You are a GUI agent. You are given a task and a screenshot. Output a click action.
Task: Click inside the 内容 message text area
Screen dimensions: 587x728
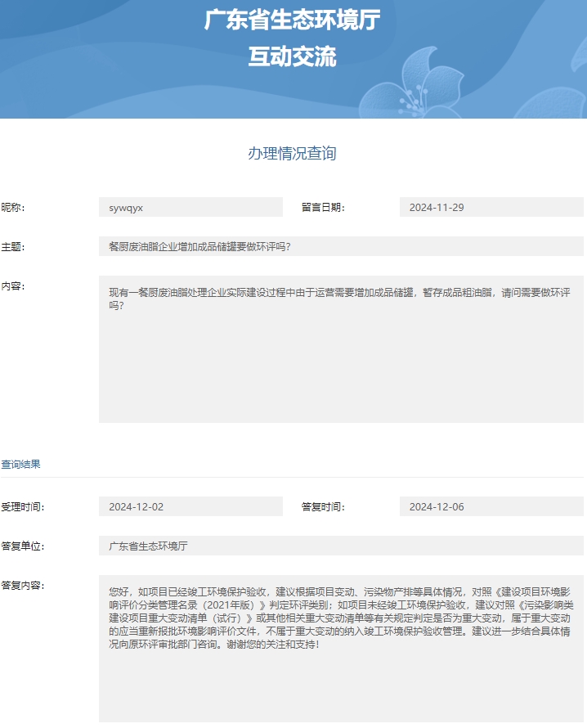click(x=341, y=349)
